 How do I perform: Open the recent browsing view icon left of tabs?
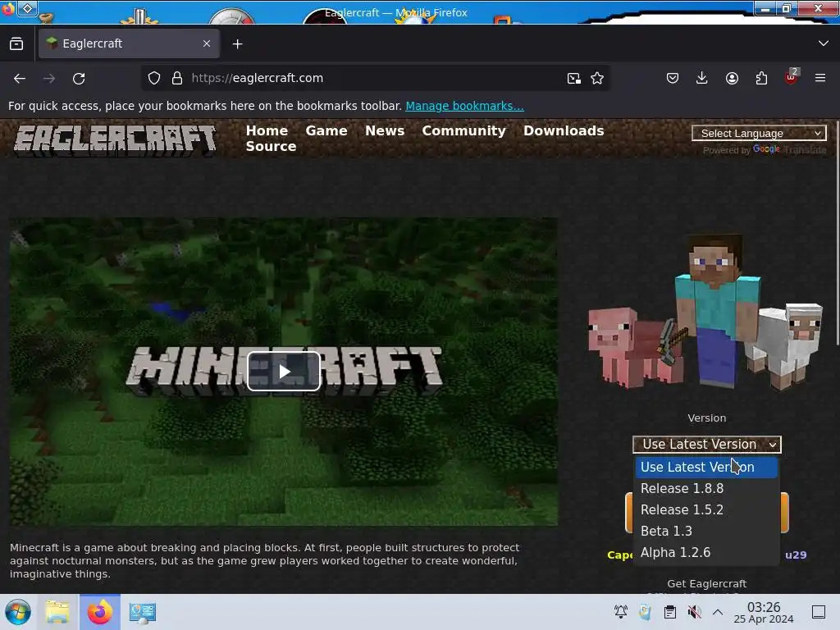click(x=16, y=43)
